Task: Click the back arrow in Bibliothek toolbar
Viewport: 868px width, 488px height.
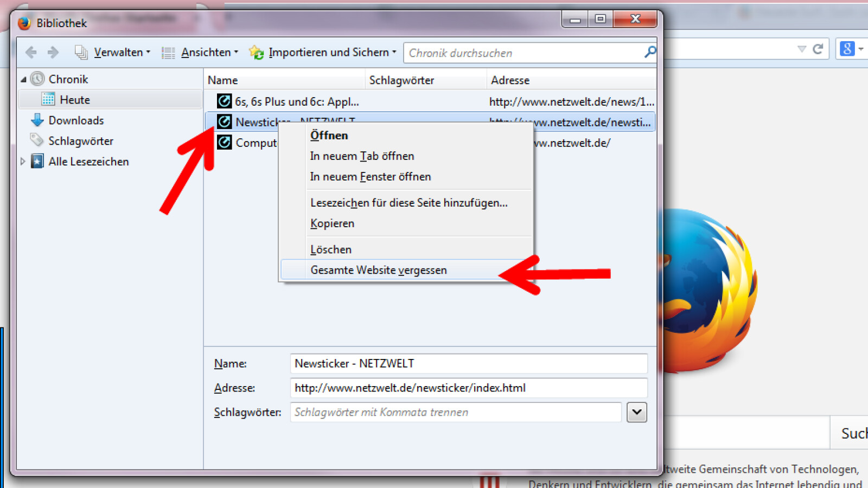Action: (x=31, y=52)
